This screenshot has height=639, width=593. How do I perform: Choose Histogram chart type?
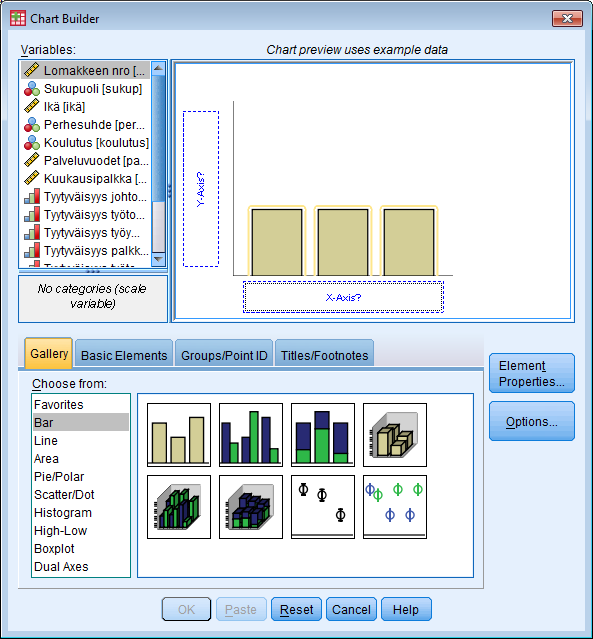(81, 513)
